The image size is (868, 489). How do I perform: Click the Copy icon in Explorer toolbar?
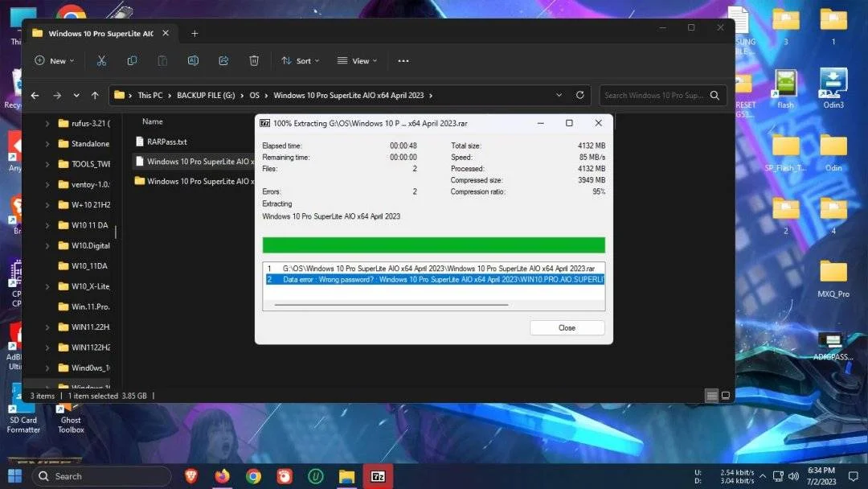click(x=132, y=61)
